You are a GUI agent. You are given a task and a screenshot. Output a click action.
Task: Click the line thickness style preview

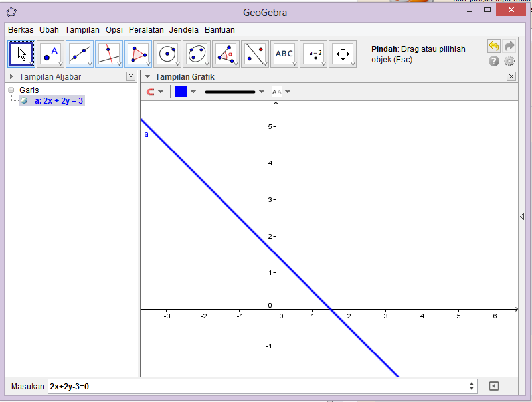click(230, 92)
